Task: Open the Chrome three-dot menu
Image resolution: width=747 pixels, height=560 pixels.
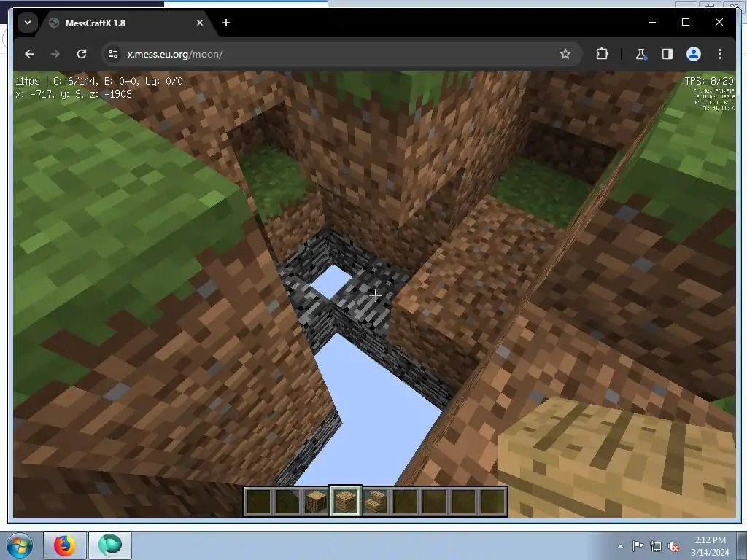Action: (x=720, y=54)
